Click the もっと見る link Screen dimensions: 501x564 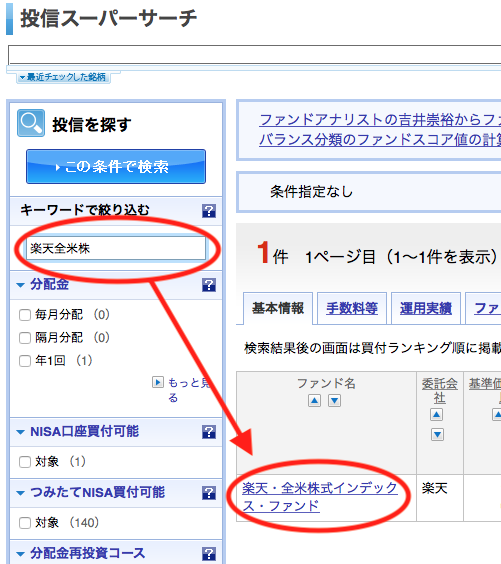click(x=188, y=390)
